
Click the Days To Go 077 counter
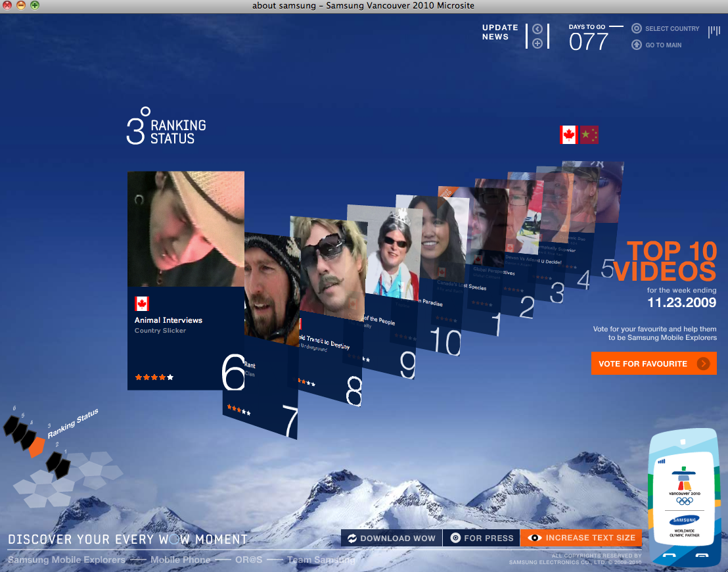tap(588, 37)
